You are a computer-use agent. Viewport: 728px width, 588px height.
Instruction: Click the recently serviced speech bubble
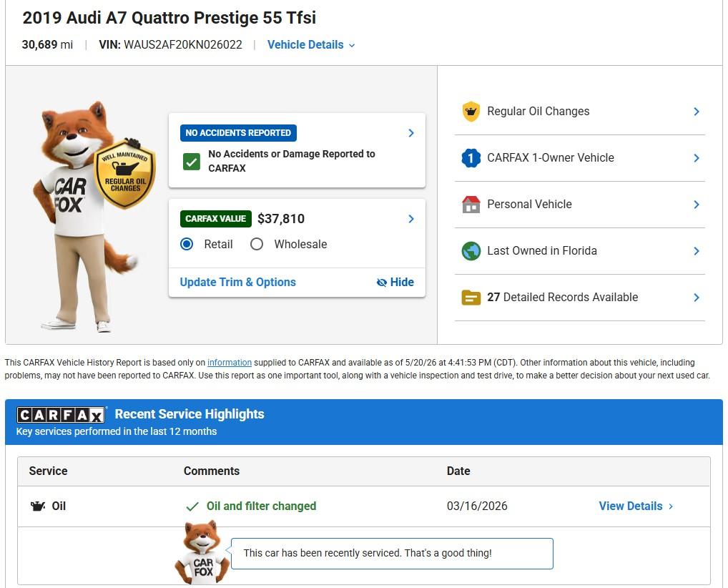pyautogui.click(x=392, y=553)
